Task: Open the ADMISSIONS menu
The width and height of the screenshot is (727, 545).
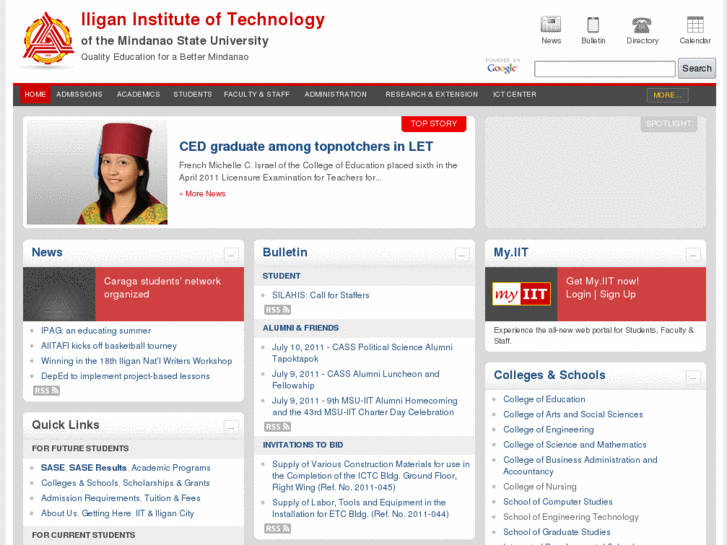Action: point(79,95)
